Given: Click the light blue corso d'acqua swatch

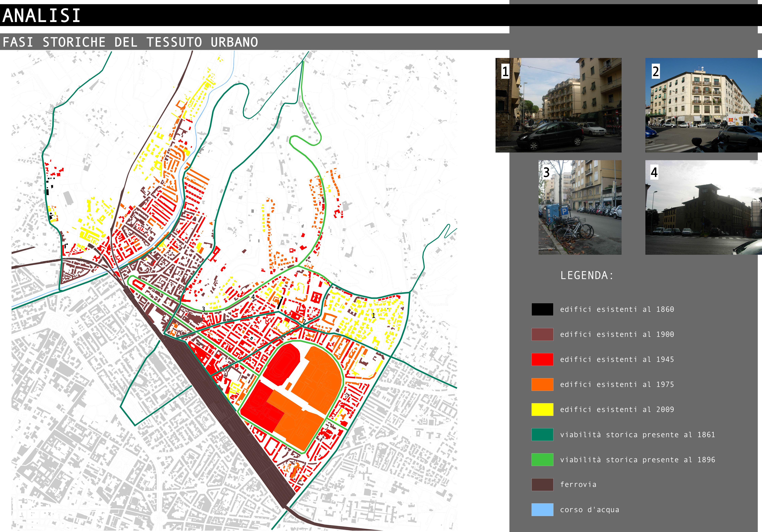Looking at the screenshot, I should (542, 509).
